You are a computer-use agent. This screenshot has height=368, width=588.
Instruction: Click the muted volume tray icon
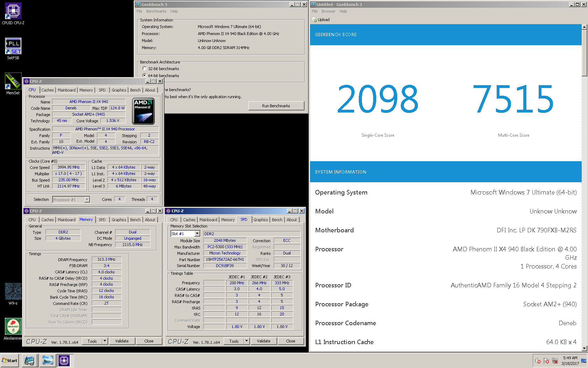(538, 361)
